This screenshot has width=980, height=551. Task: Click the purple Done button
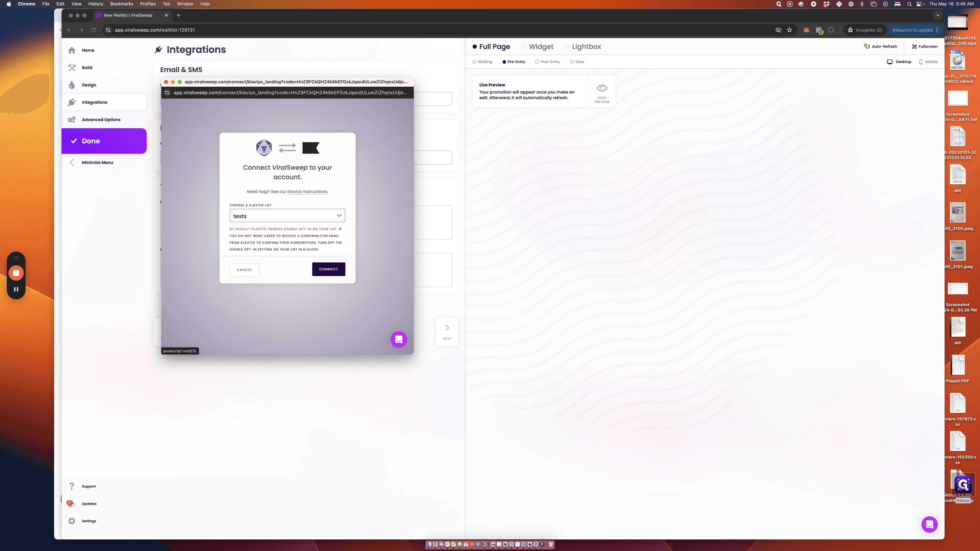click(x=104, y=141)
